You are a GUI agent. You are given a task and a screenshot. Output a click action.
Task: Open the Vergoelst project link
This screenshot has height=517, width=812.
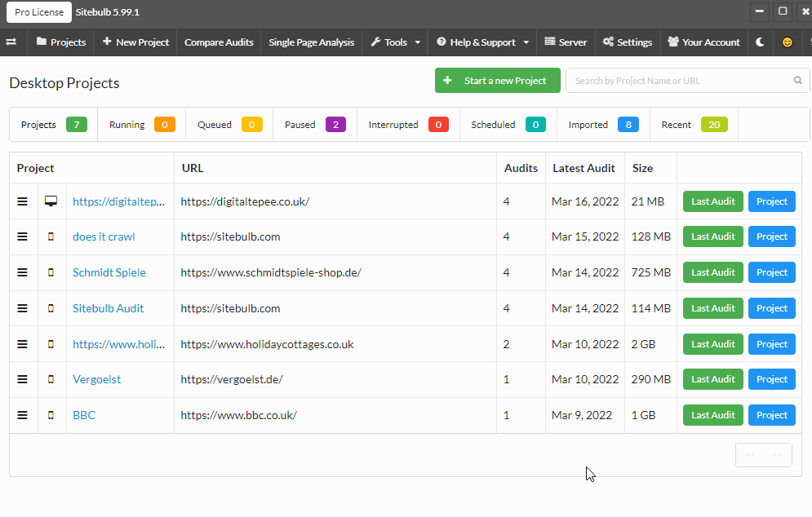(x=96, y=379)
